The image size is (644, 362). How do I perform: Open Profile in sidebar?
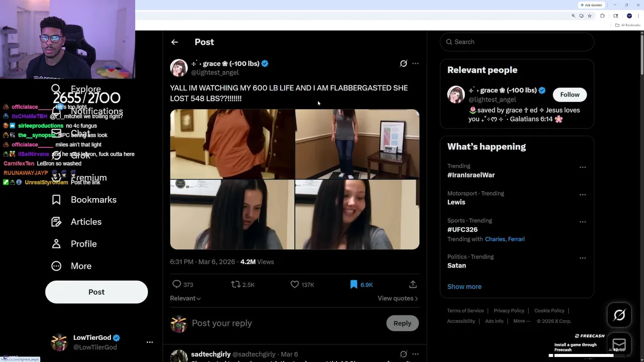(74, 244)
